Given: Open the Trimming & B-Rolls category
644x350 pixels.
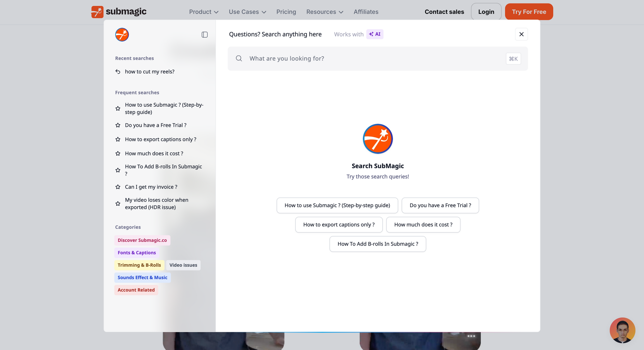Looking at the screenshot, I should pyautogui.click(x=139, y=265).
